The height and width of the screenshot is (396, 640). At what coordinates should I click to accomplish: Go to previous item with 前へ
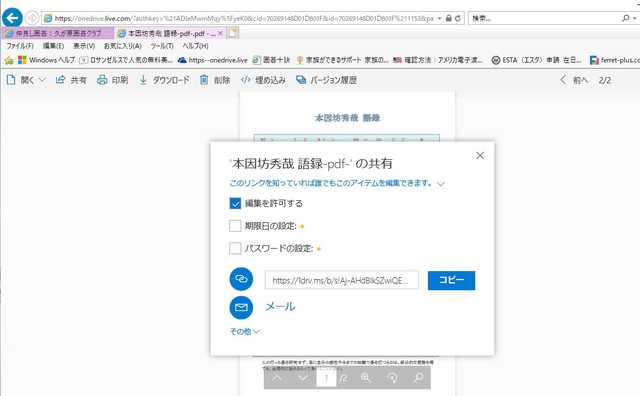(x=575, y=80)
